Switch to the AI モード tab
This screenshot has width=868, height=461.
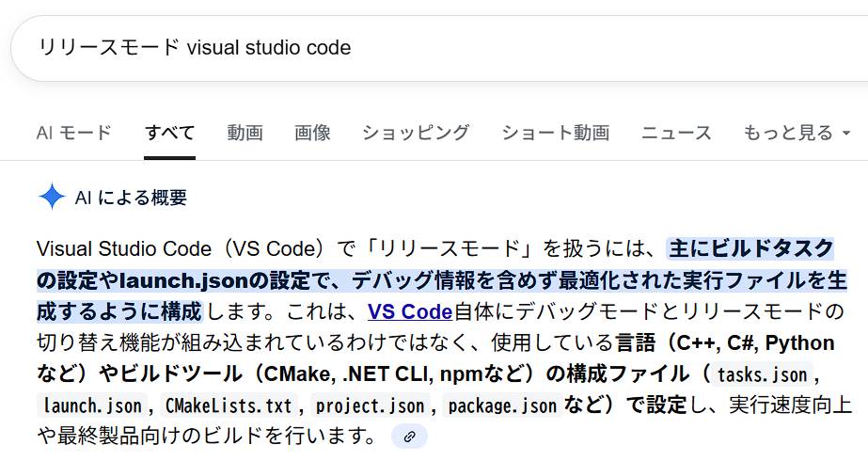(73, 133)
